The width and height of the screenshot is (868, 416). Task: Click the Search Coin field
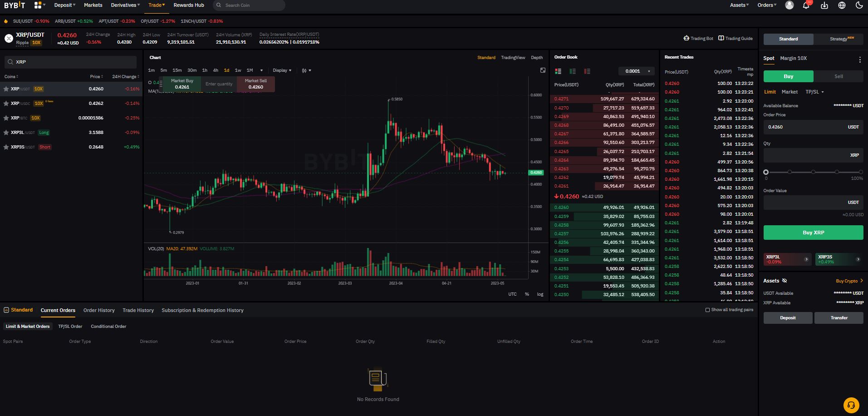(x=249, y=5)
